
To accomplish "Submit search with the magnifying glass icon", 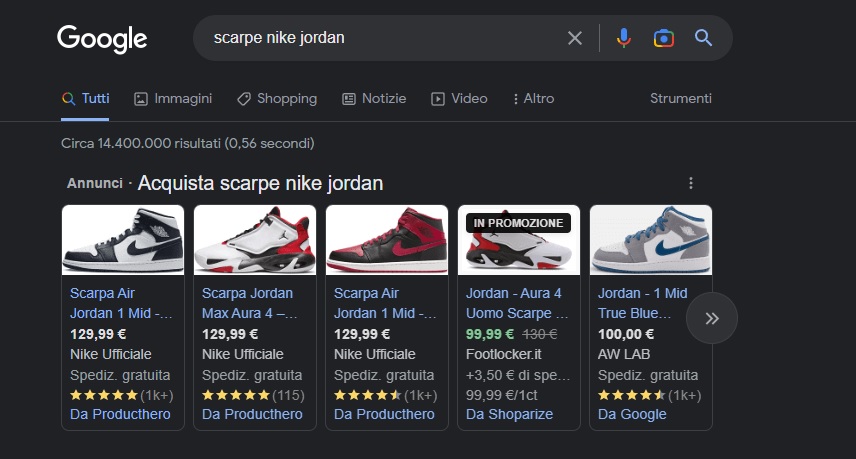I will pyautogui.click(x=703, y=38).
